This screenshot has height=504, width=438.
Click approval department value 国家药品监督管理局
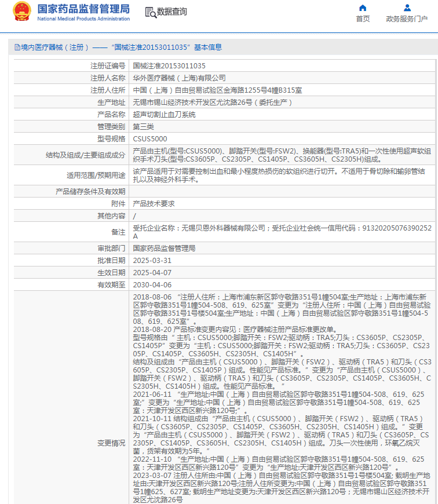164,249
